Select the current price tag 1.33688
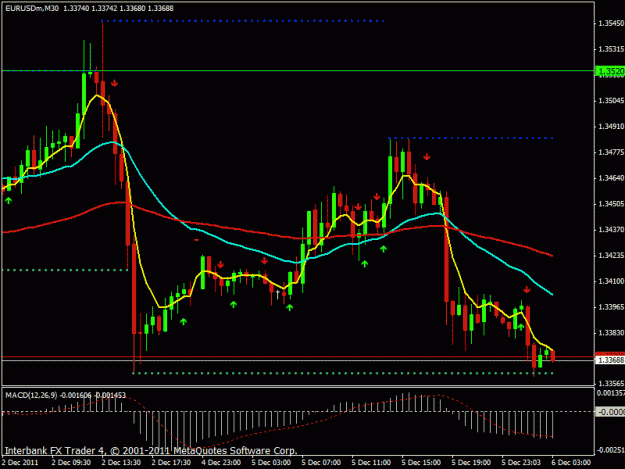 (610, 360)
